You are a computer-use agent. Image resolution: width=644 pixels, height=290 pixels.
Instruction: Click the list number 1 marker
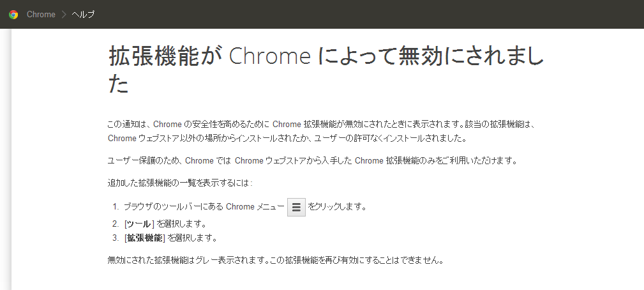point(116,207)
